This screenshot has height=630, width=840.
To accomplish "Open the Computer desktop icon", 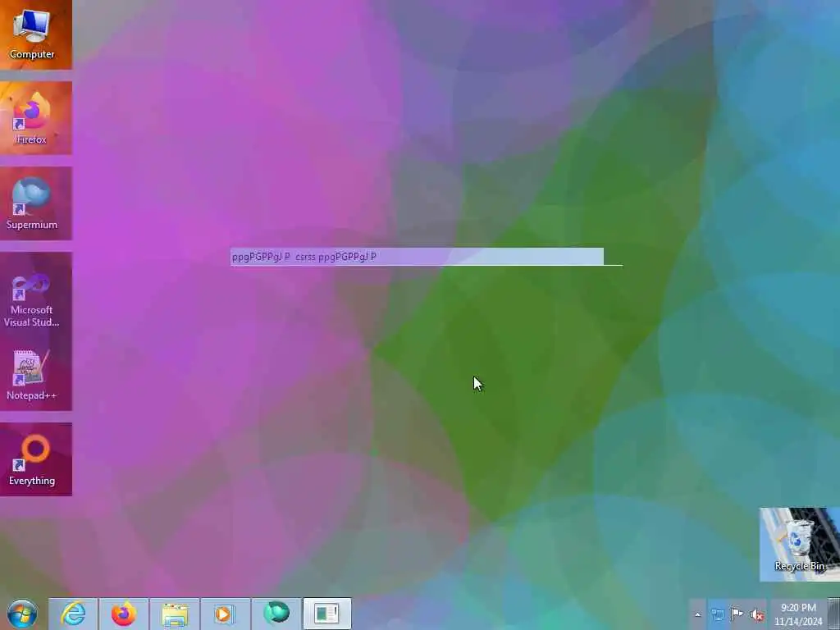I will pyautogui.click(x=32, y=34).
